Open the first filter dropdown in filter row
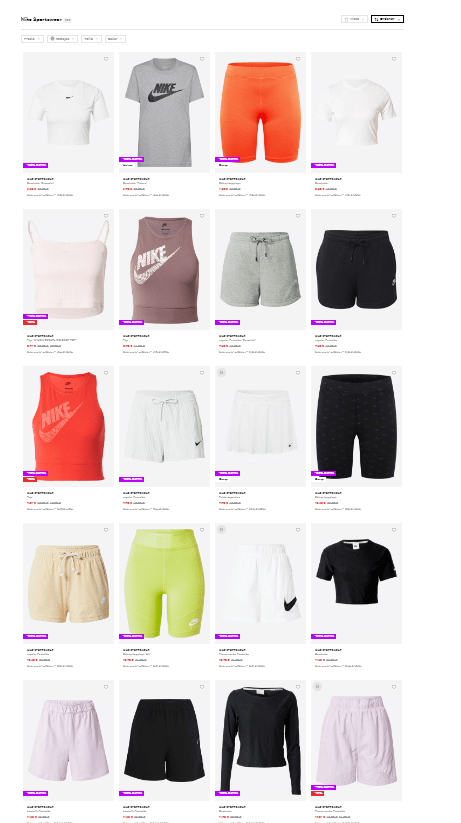The height and width of the screenshot is (823, 461). click(33, 39)
